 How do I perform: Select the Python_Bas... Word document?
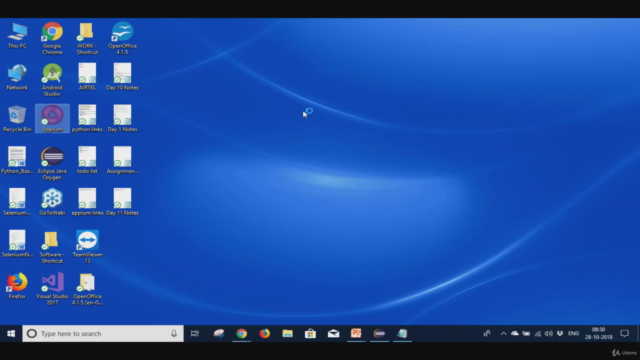[x=17, y=160]
